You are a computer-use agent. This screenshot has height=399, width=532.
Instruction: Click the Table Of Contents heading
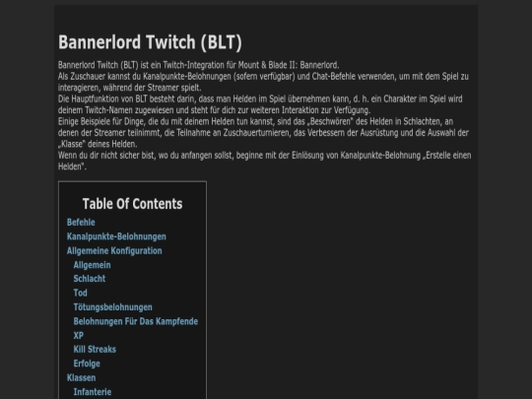132,204
